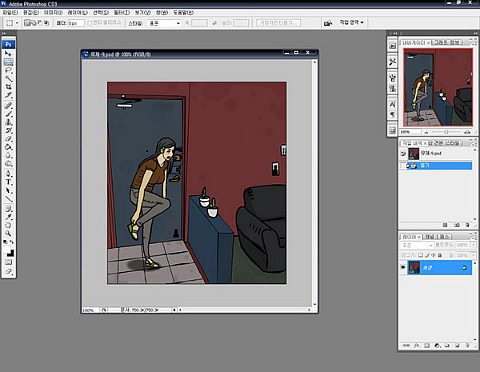The image size is (480, 372).
Task: Click create new snapshot icon in History panel
Action: [457, 225]
